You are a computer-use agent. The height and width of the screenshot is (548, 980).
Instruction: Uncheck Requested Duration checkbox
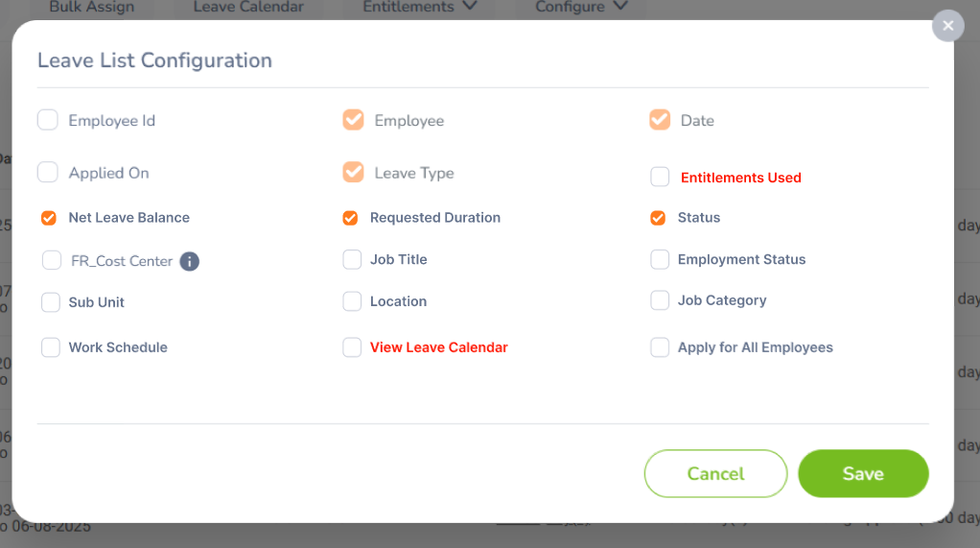click(x=350, y=218)
